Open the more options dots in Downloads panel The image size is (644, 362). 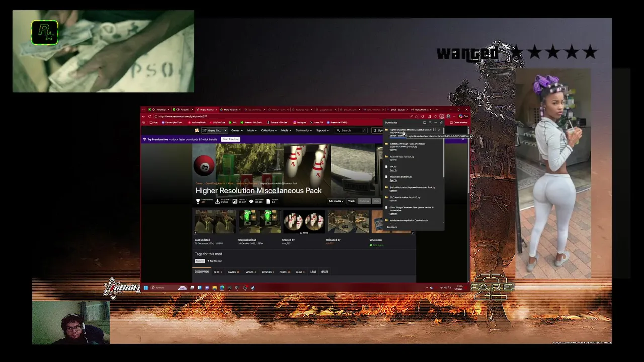(x=436, y=123)
